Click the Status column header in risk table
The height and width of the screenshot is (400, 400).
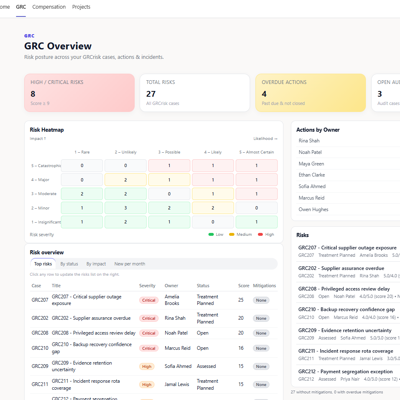(x=203, y=286)
